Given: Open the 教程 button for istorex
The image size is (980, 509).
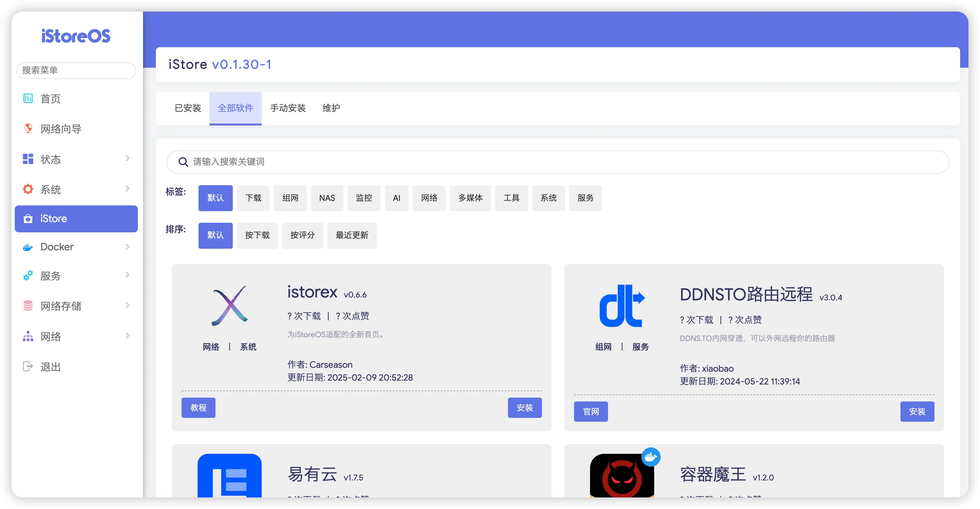Looking at the screenshot, I should (198, 408).
